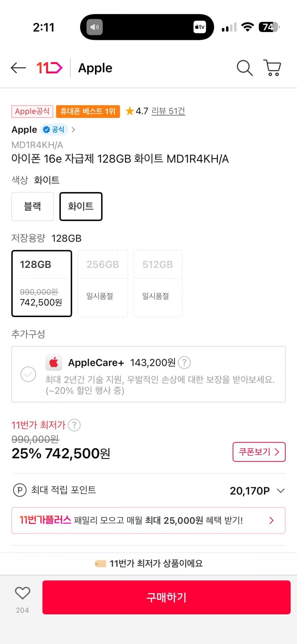Tap the audio speaker icon in Dynamic Island
297x644 pixels.
click(x=95, y=27)
